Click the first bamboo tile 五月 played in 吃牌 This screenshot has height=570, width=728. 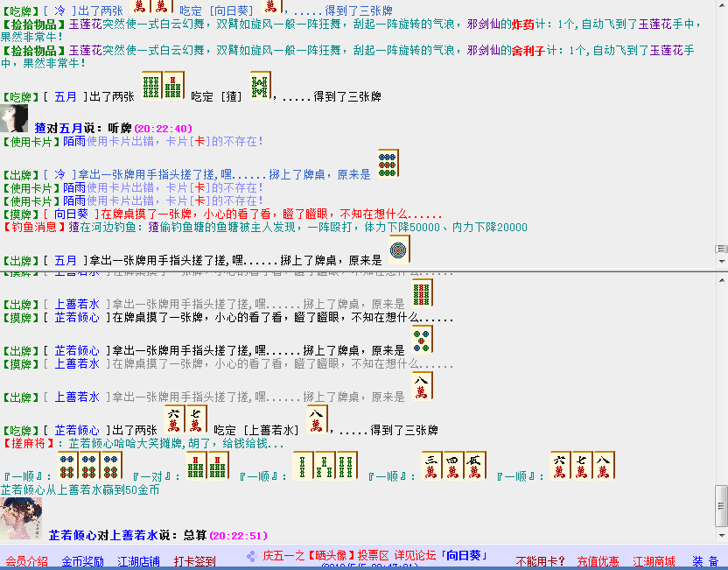coord(151,86)
